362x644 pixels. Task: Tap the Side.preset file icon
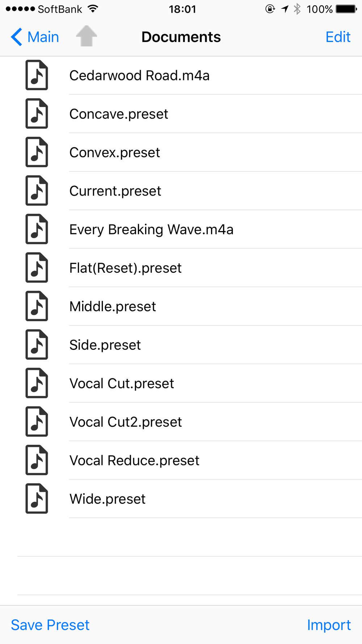37,345
